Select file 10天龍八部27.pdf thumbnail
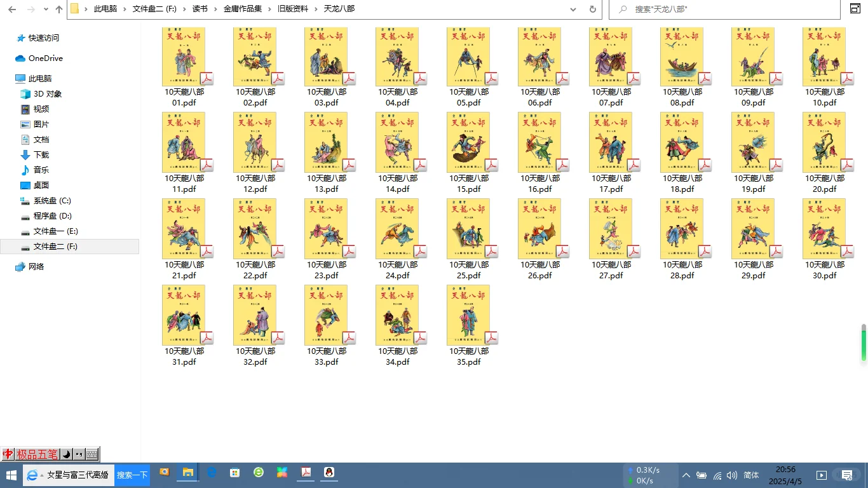Viewport: 868px width, 488px height. [x=611, y=229]
